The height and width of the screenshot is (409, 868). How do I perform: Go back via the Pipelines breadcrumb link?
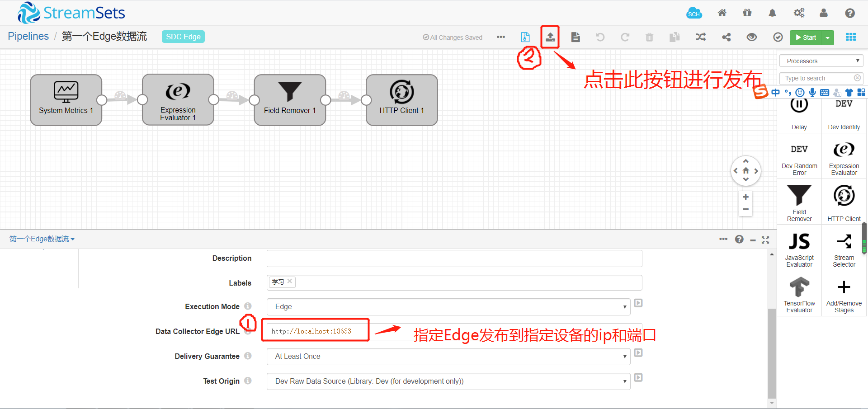click(x=28, y=36)
